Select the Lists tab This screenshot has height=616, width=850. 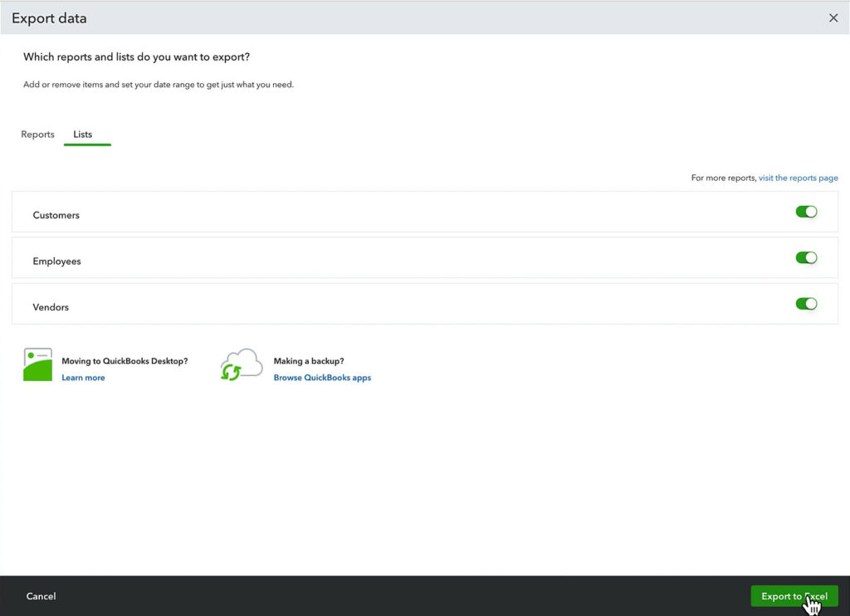pyautogui.click(x=82, y=134)
